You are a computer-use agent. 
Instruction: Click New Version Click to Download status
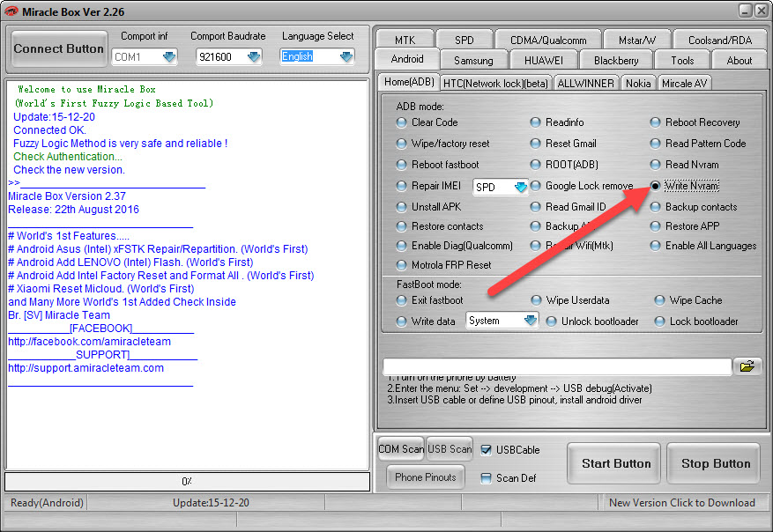[682, 502]
